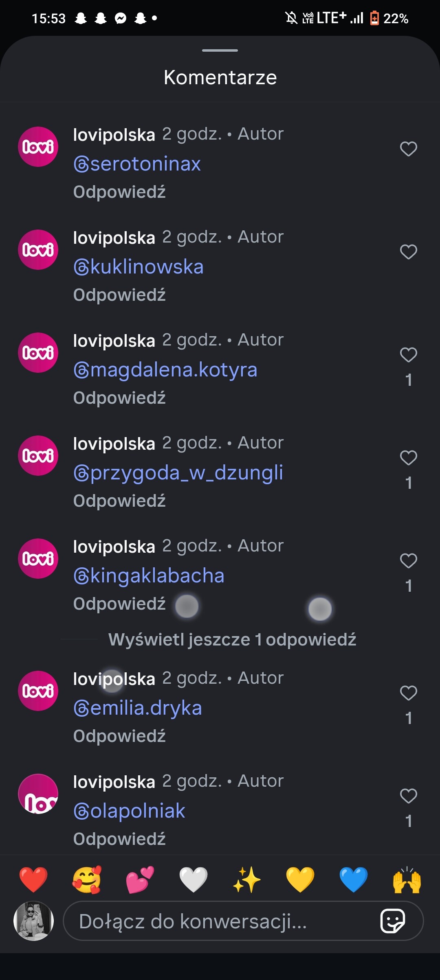Viewport: 440px width, 980px height.
Task: Insert yellow heart emoji
Action: pos(300,880)
